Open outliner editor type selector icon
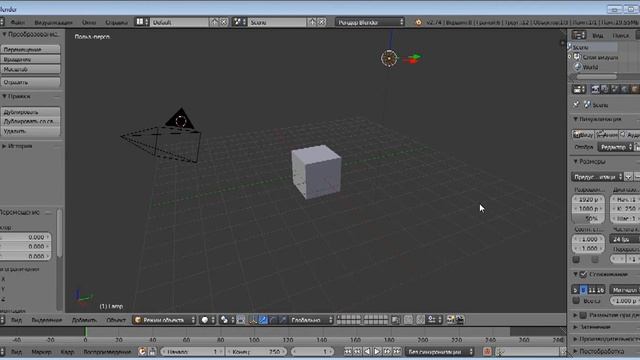This screenshot has width=640, height=360. [579, 35]
